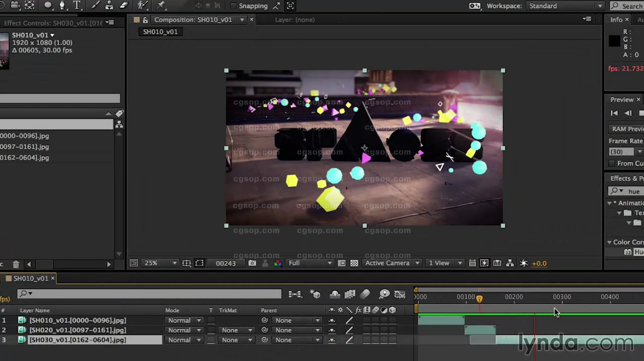Click the RAM Preview Options button
The image size is (644, 361).
(x=627, y=129)
